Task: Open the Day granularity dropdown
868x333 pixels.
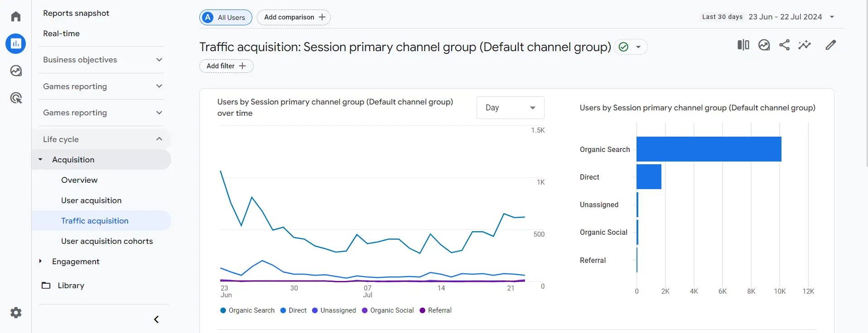Action: [x=510, y=108]
